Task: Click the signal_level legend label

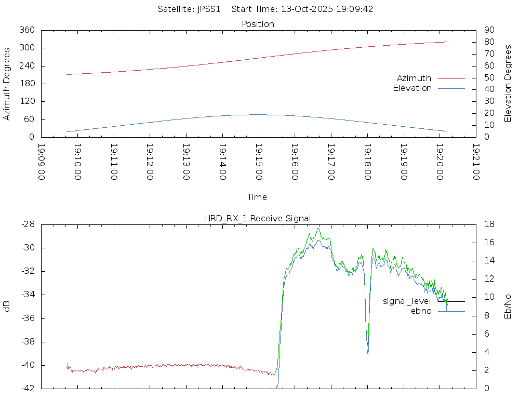Action: 407,301
